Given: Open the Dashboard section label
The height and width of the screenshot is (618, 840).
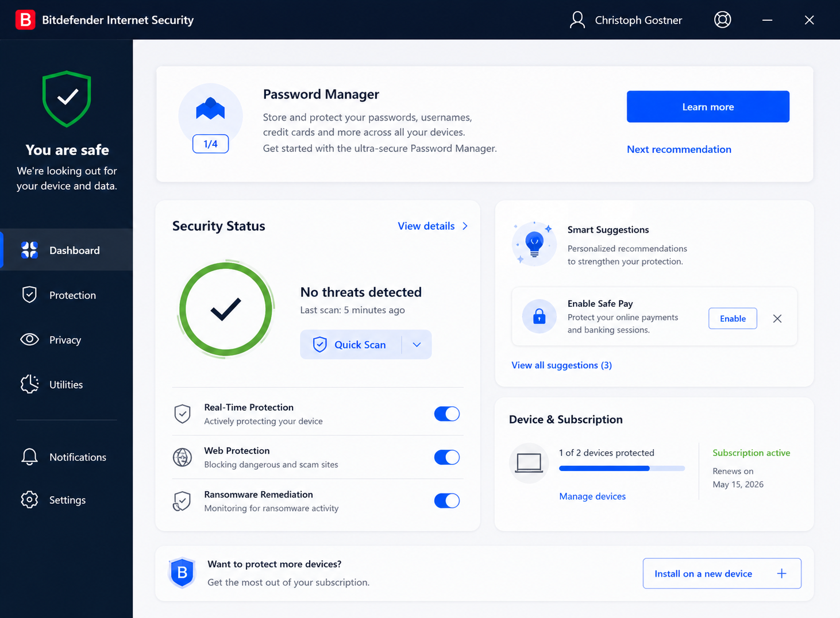Looking at the screenshot, I should pos(75,250).
